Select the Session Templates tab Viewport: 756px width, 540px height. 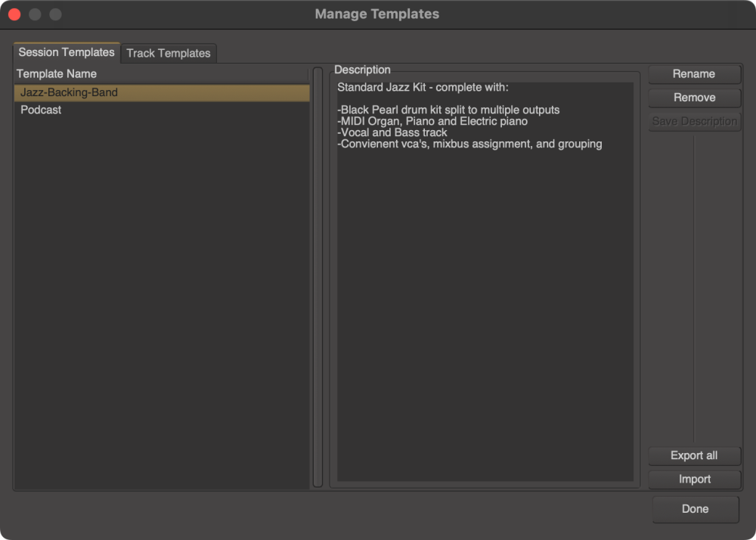pyautogui.click(x=66, y=53)
